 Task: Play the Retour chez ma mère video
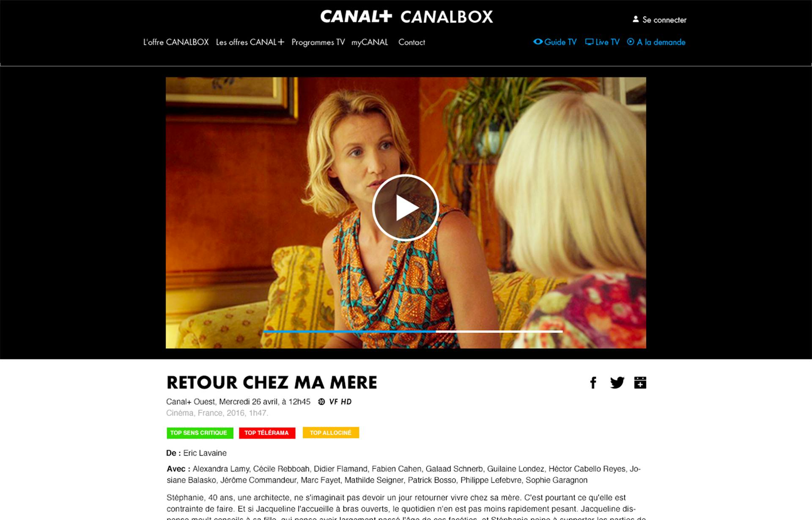(405, 208)
